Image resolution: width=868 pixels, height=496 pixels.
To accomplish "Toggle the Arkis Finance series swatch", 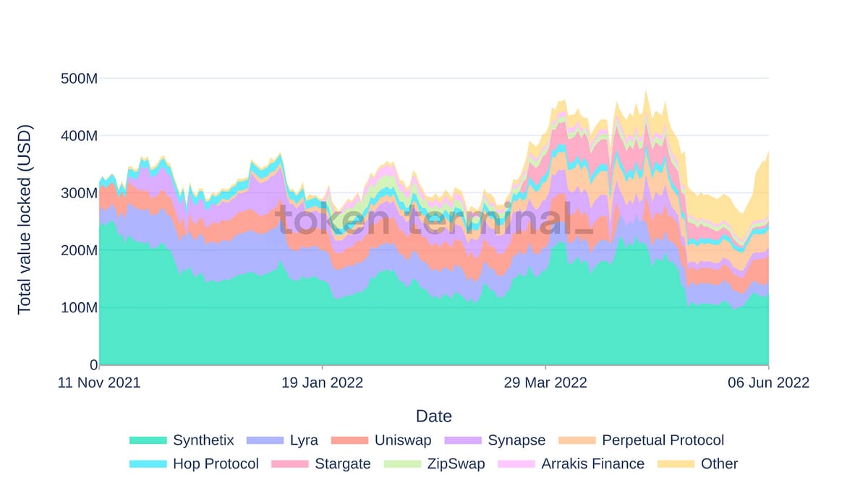I will click(x=516, y=463).
